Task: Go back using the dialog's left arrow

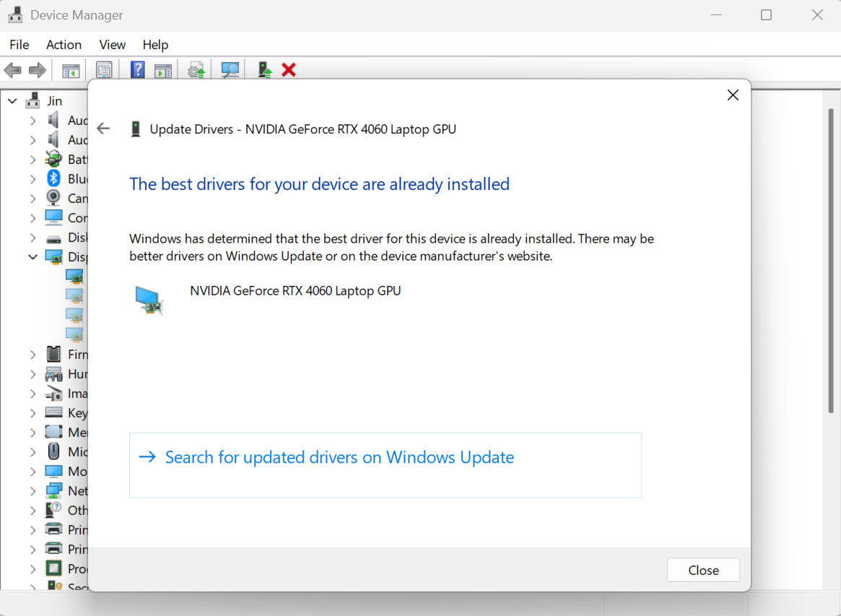Action: tap(103, 129)
